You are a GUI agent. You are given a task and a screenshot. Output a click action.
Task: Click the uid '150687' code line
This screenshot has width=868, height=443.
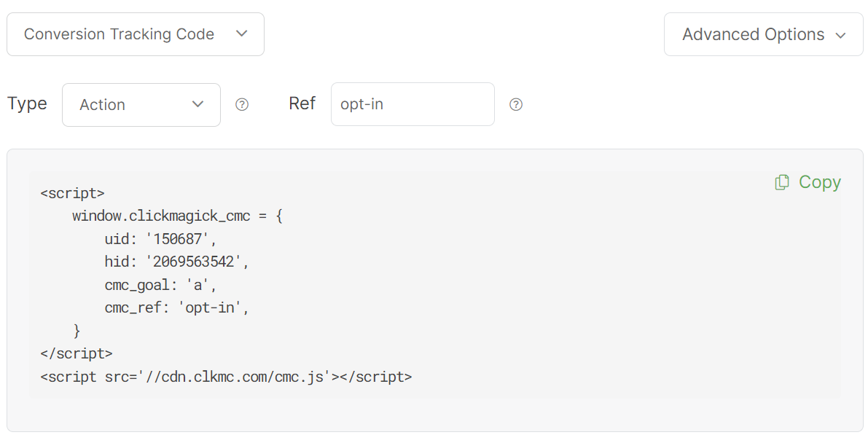coord(160,239)
